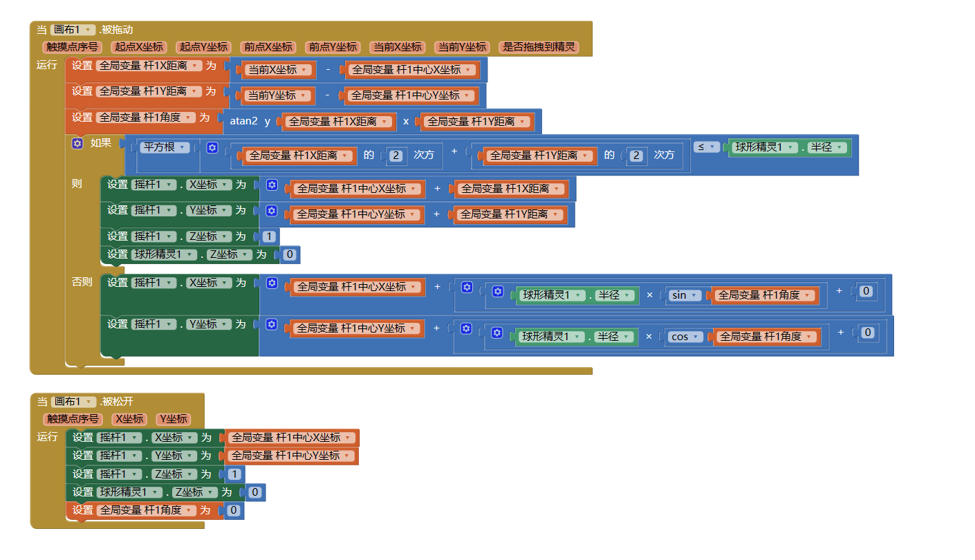Screen dimensions: 975x560
Task: Open Z坐标 dropdown of 球形精灵1 in 被松开
Action: [x=194, y=492]
